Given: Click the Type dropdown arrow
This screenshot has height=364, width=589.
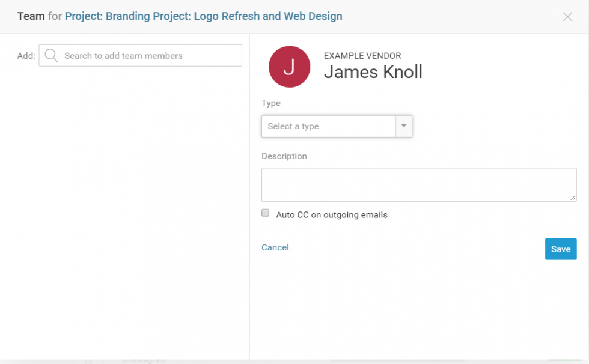Looking at the screenshot, I should point(404,126).
